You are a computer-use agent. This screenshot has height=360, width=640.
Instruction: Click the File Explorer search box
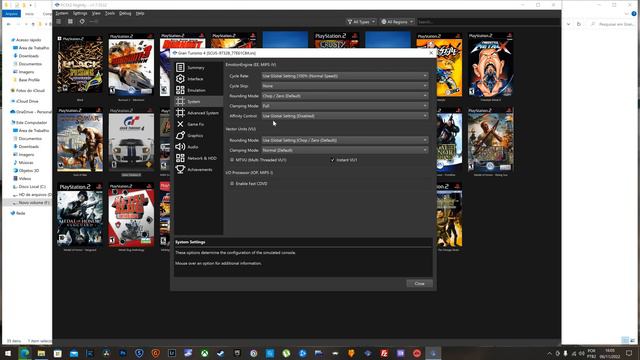[x=615, y=24]
